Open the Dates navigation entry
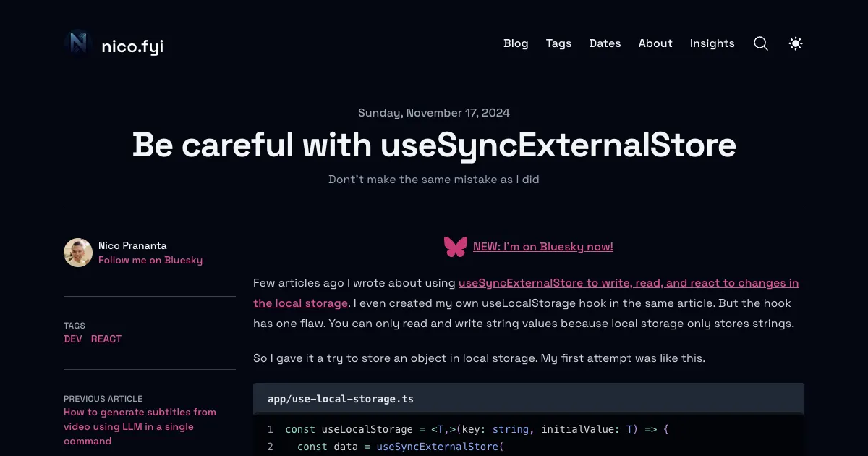This screenshot has height=456, width=868. point(605,43)
